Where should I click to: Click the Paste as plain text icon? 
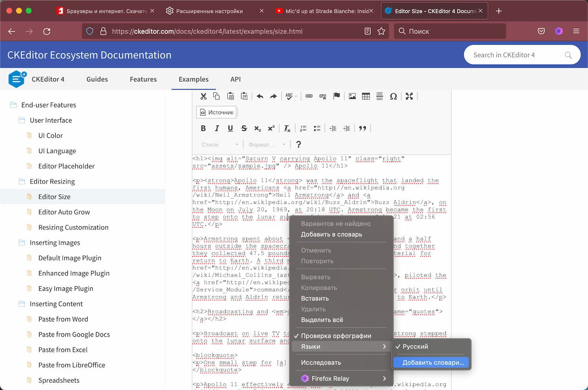[x=244, y=96]
